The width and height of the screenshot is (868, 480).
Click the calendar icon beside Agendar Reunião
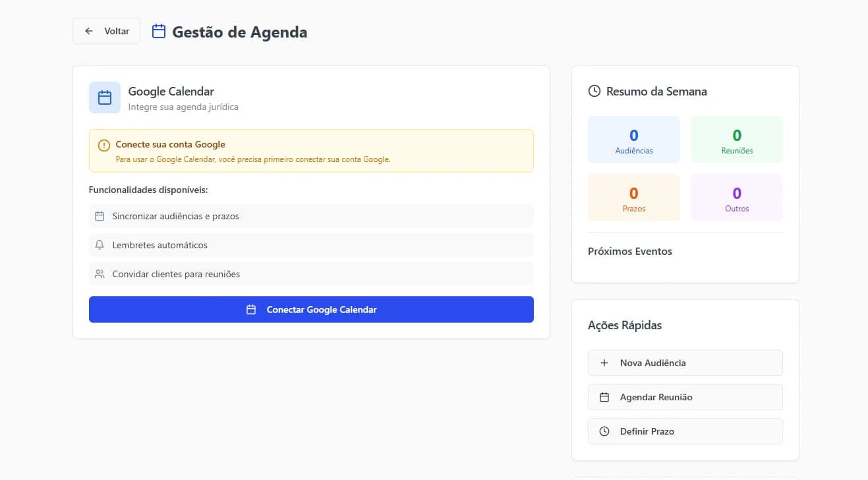[604, 396]
